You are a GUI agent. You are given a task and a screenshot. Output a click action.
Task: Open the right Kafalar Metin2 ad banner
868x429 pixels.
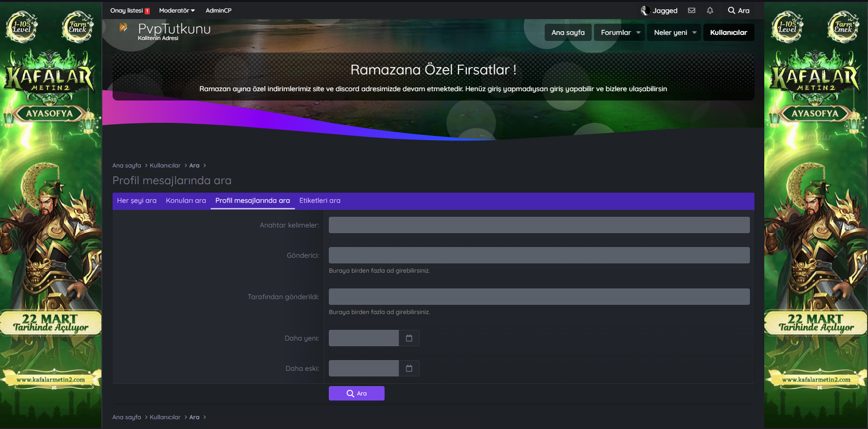tap(816, 214)
